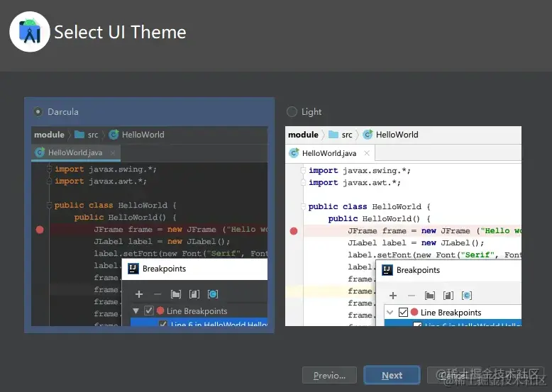Screen dimensions: 552x392
Task: Click first import fold marker in Darcula preview
Action: point(50,169)
